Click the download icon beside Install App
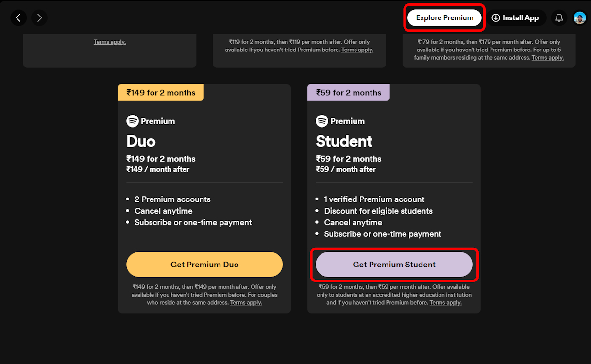The image size is (591, 364). (x=496, y=17)
